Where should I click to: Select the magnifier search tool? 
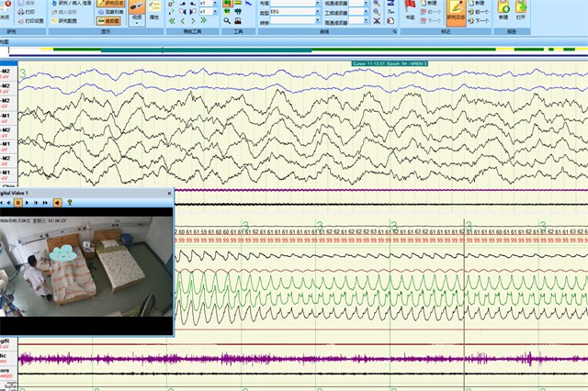(227, 21)
